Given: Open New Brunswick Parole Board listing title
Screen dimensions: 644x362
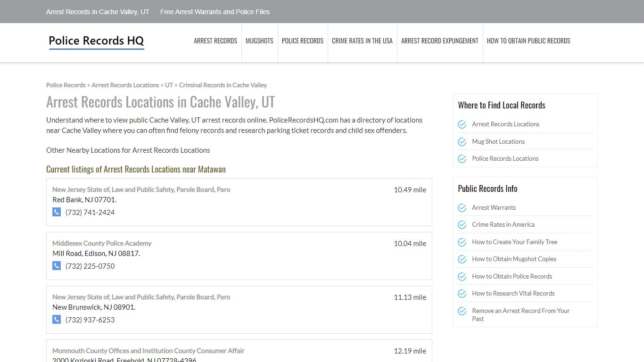Looking at the screenshot, I should tap(141, 297).
